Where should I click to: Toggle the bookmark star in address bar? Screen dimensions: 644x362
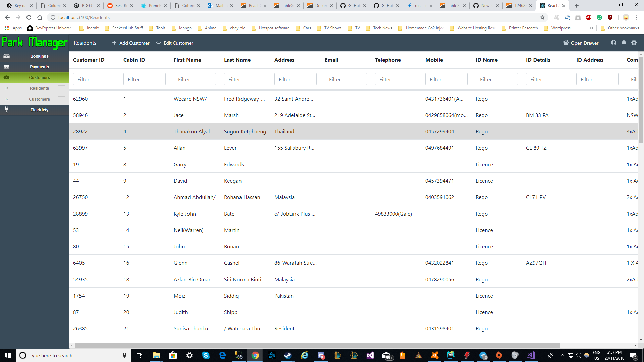[x=542, y=17]
